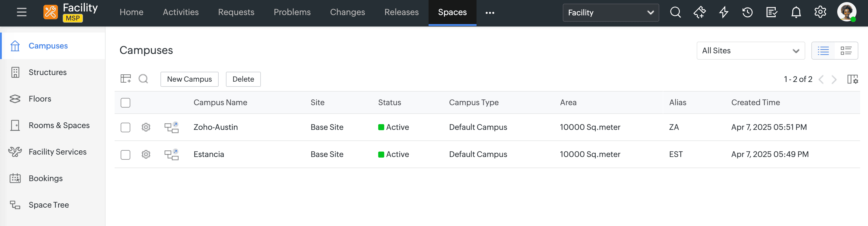868x226 pixels.
Task: Expand the more tabs ellipsis menu
Action: click(x=489, y=13)
